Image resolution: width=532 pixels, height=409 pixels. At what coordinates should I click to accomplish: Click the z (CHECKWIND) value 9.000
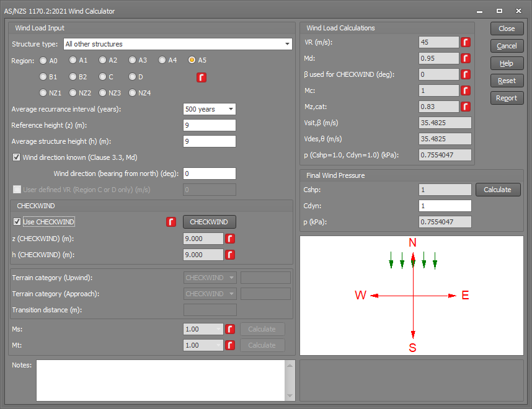tap(203, 239)
